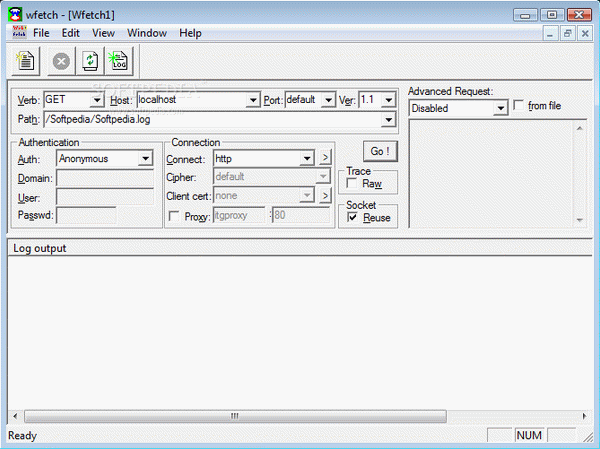This screenshot has width=600, height=449.
Task: Open the Advanced Request dropdown showing Disabled
Action: click(x=500, y=108)
